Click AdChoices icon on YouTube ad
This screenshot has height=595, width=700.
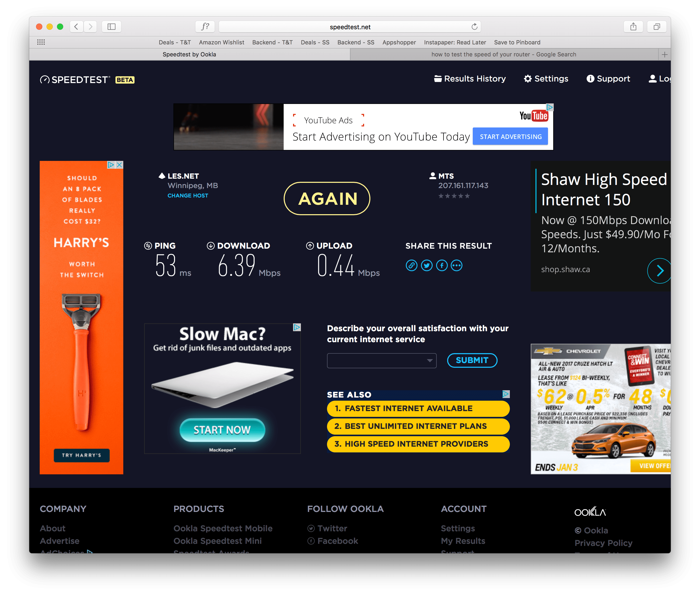click(550, 107)
